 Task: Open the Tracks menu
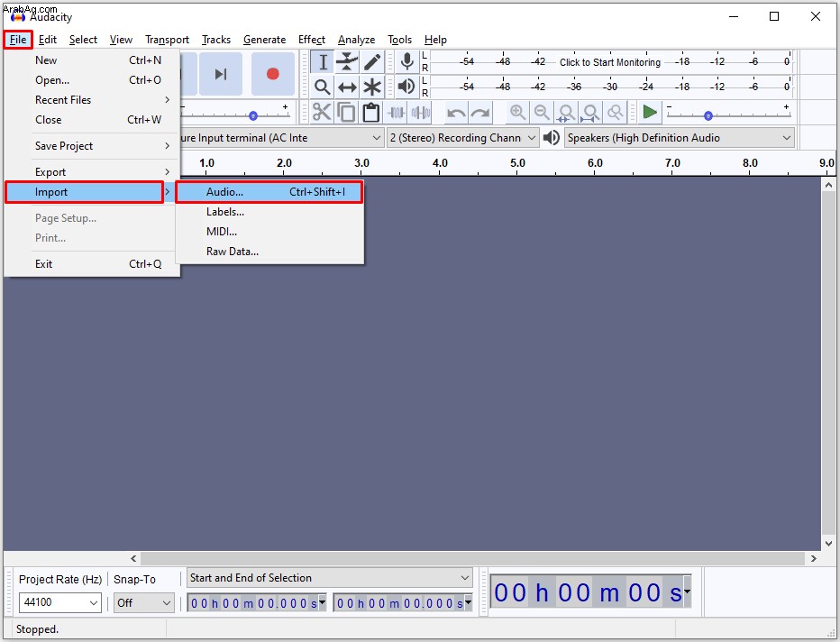pos(216,40)
